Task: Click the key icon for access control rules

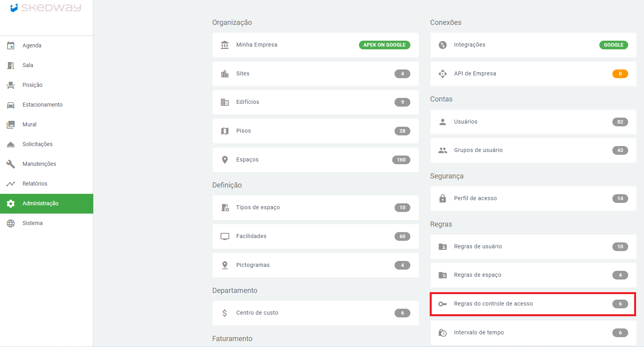Action: [x=442, y=304]
